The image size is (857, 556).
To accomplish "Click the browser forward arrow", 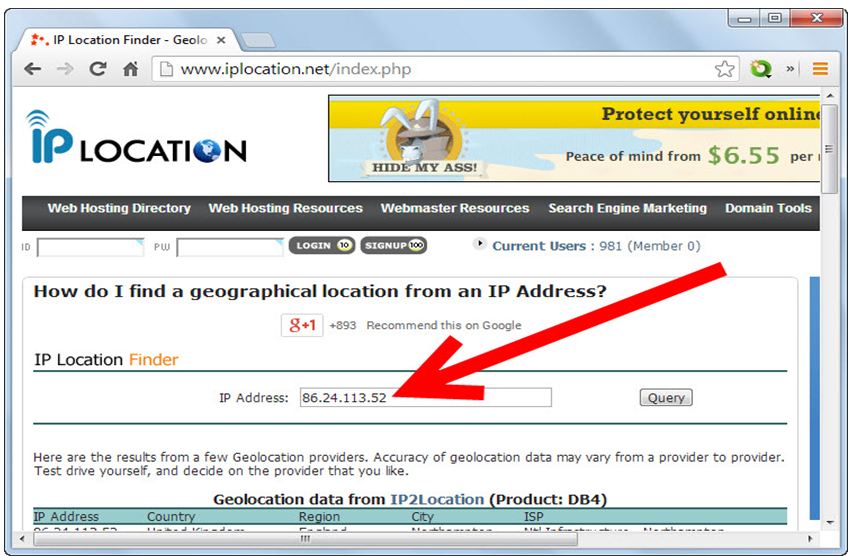I will coord(65,69).
